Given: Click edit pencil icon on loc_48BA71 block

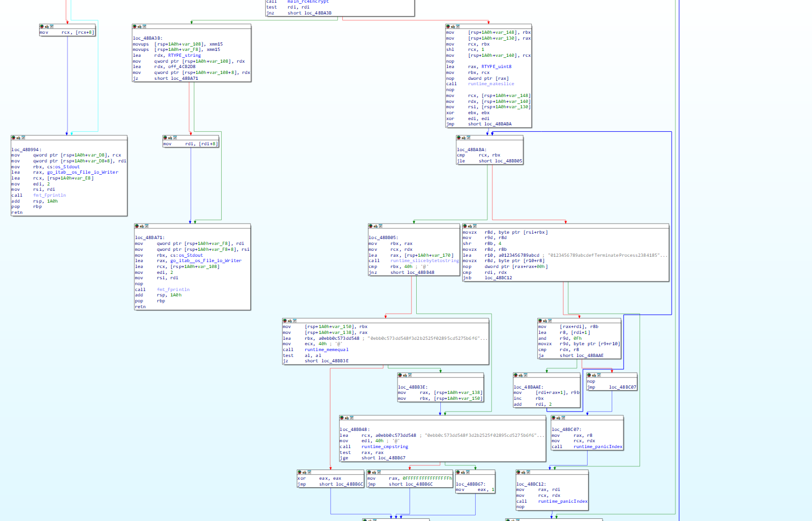Looking at the screenshot, I should [141, 226].
